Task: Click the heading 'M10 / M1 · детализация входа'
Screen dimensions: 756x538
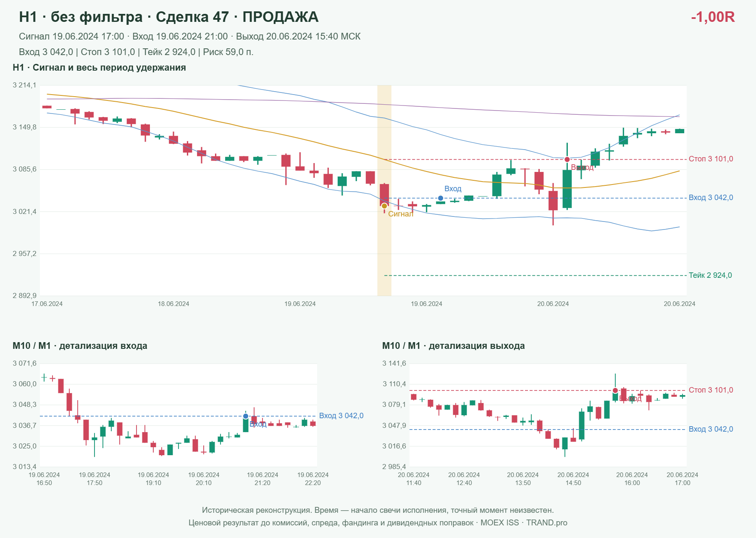Action: pos(80,346)
